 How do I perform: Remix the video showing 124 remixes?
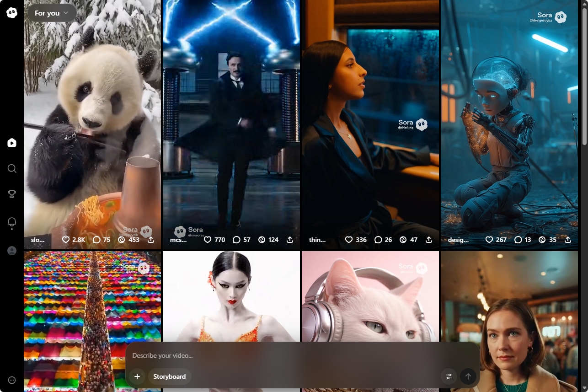(x=268, y=240)
